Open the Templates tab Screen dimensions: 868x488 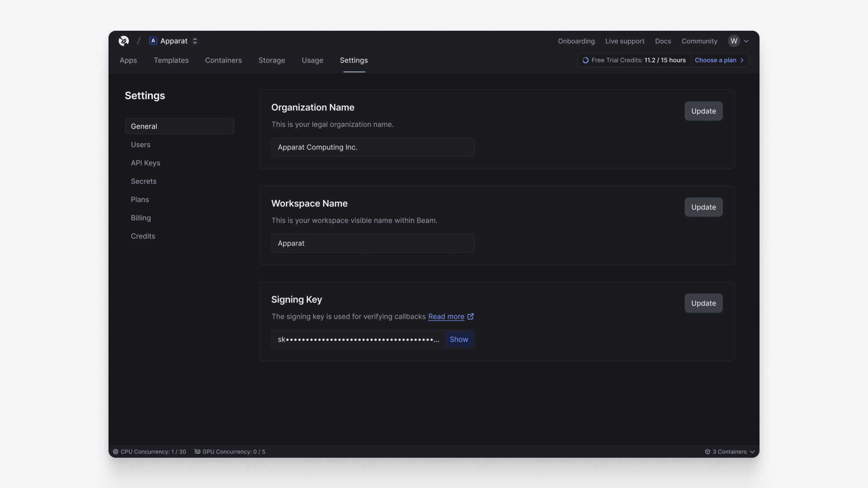click(171, 60)
